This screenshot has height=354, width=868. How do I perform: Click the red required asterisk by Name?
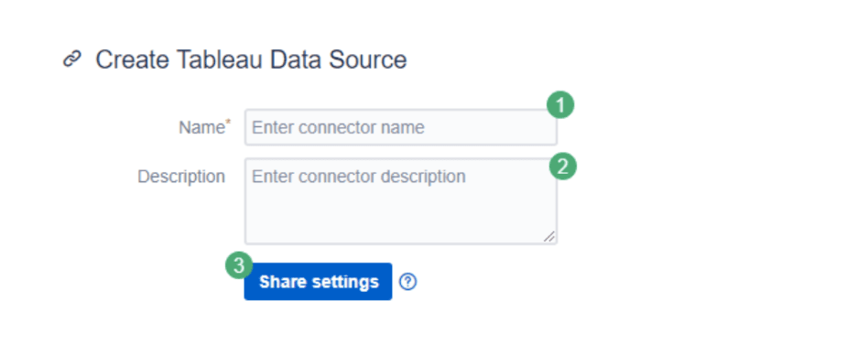click(227, 122)
